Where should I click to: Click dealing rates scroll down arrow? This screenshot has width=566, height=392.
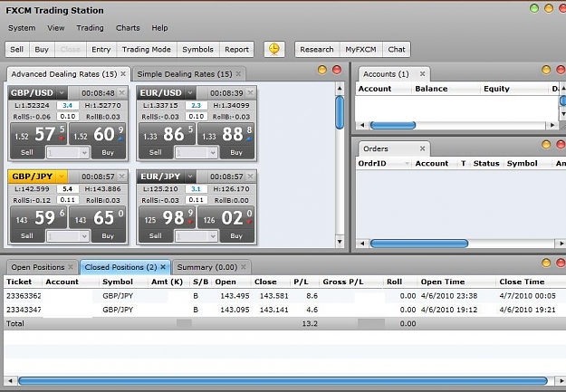pyautogui.click(x=340, y=242)
